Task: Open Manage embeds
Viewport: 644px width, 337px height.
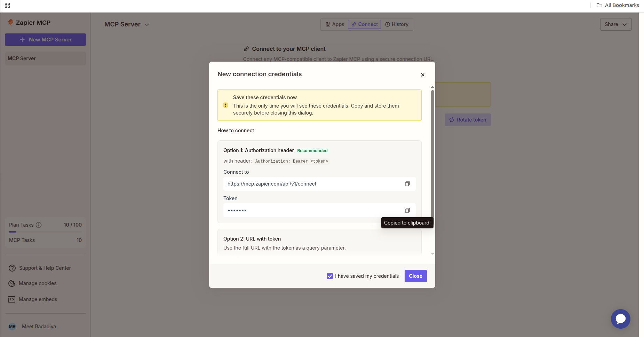Action: 38,299
